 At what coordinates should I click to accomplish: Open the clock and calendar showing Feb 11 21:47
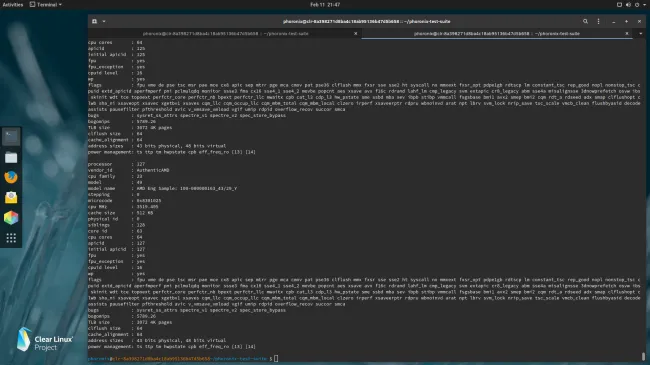coord(325,5)
